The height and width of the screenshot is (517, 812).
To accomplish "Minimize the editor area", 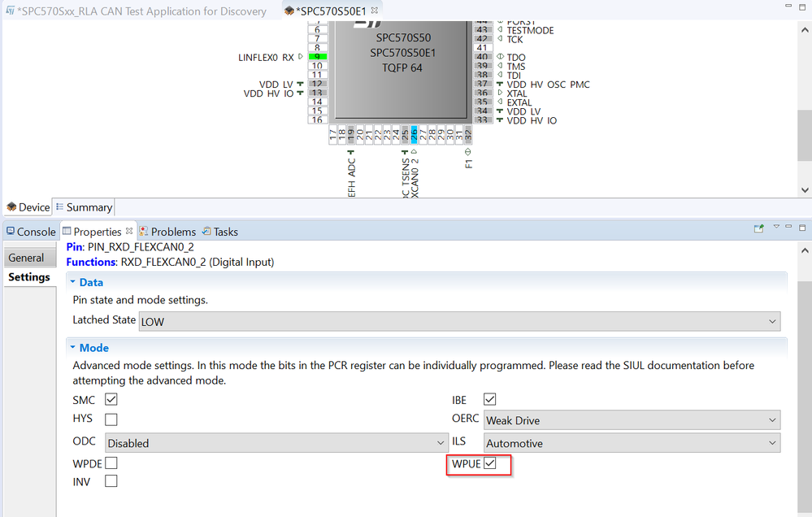I will point(788,5).
